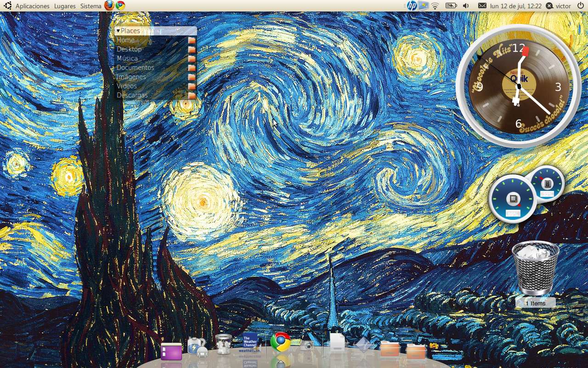Click the faded blue diamond dock icon
Image resolution: width=588 pixels, height=368 pixels.
click(363, 345)
